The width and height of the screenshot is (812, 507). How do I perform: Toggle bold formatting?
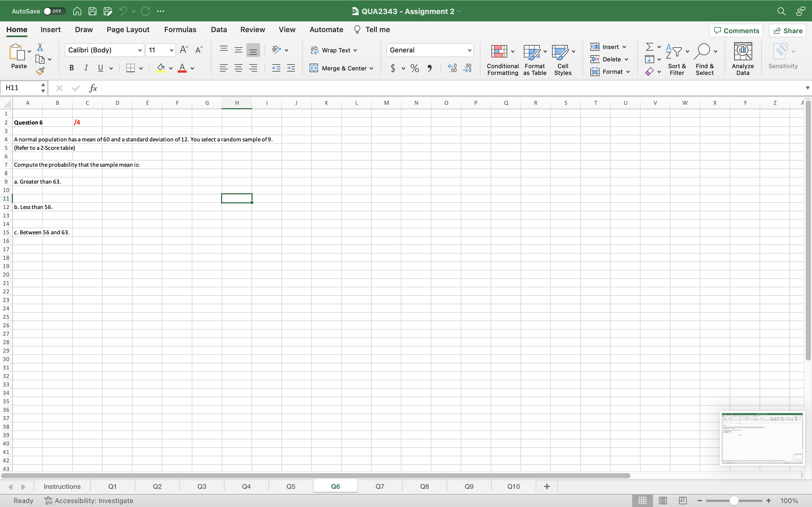71,68
